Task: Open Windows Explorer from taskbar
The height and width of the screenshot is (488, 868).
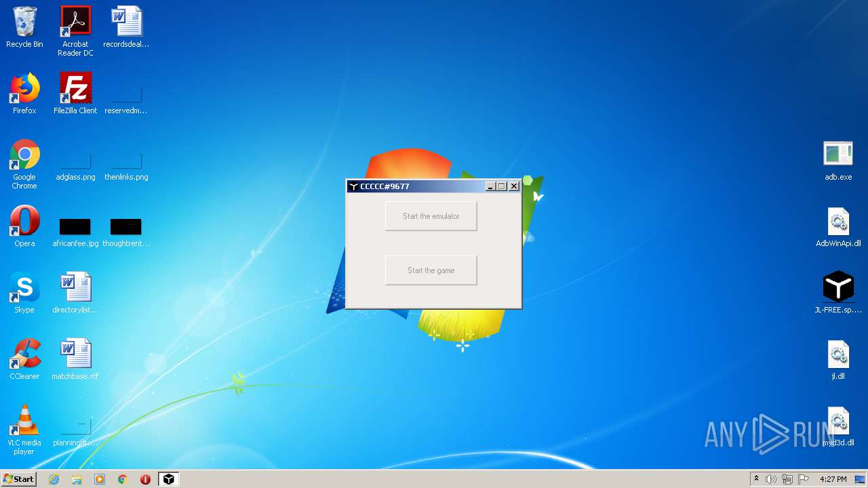Action: point(77,479)
